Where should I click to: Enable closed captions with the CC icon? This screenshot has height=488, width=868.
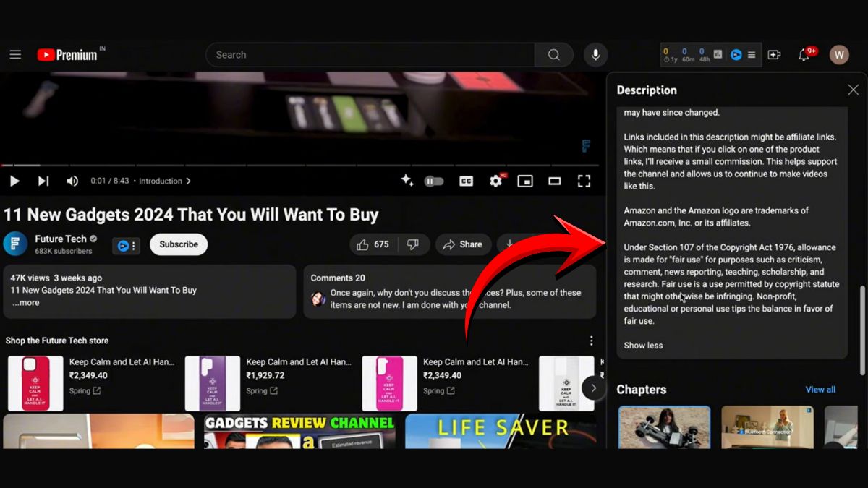point(466,181)
